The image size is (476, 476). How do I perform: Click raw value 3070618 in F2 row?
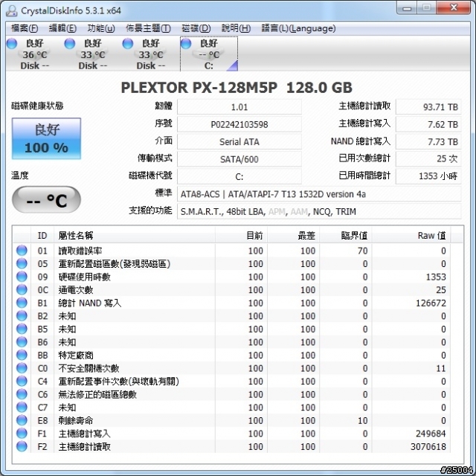pyautogui.click(x=428, y=446)
